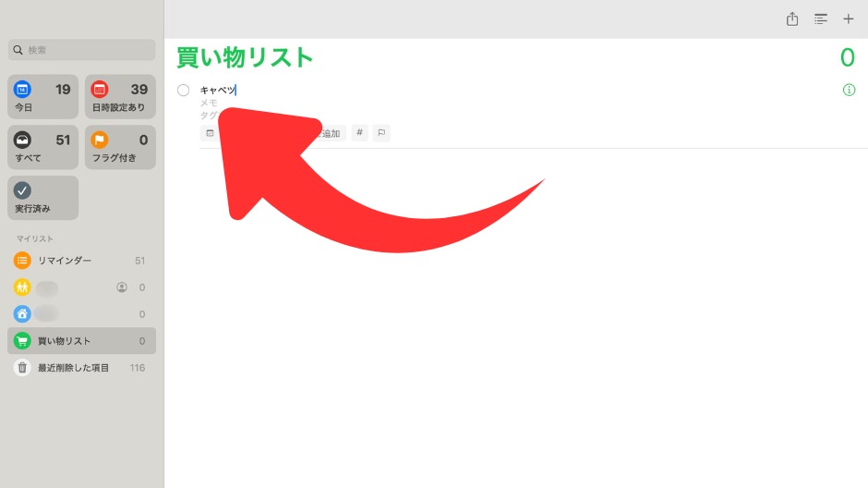Open the 今日 smart list
Image resolution: width=868 pixels, height=488 pixels.
click(x=43, y=97)
